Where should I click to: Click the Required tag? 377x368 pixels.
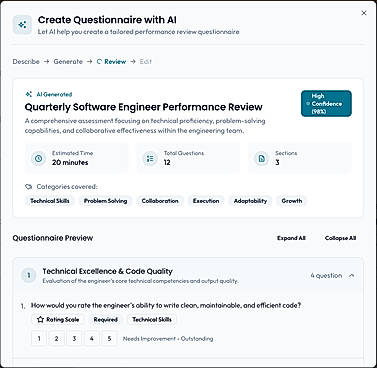pos(106,319)
